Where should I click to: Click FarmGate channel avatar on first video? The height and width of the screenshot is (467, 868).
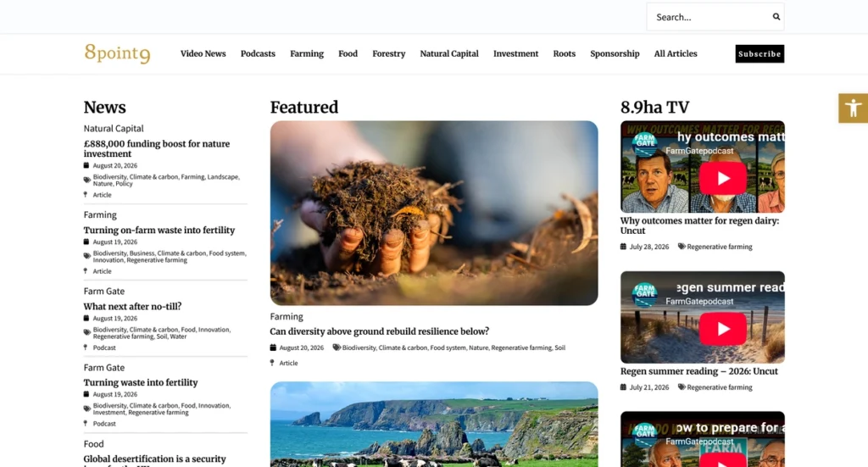(645, 143)
